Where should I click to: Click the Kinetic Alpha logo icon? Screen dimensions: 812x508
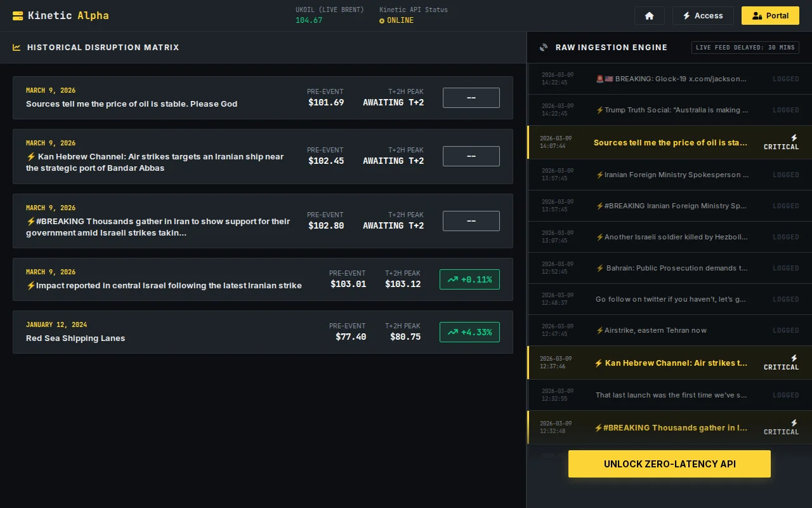click(x=18, y=15)
